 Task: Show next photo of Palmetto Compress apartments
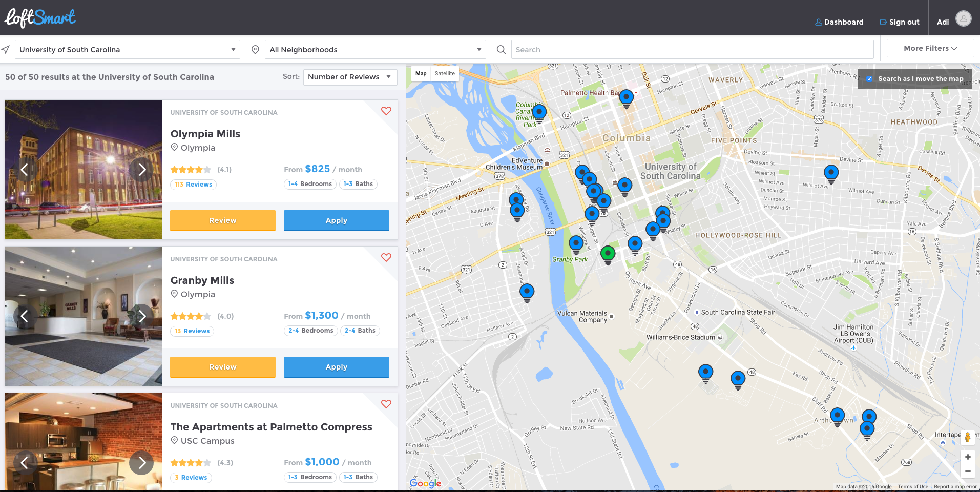point(142,463)
